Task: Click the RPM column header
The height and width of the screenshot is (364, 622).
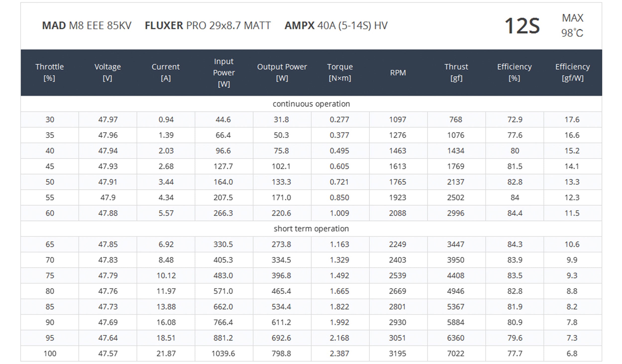Action: click(x=398, y=73)
